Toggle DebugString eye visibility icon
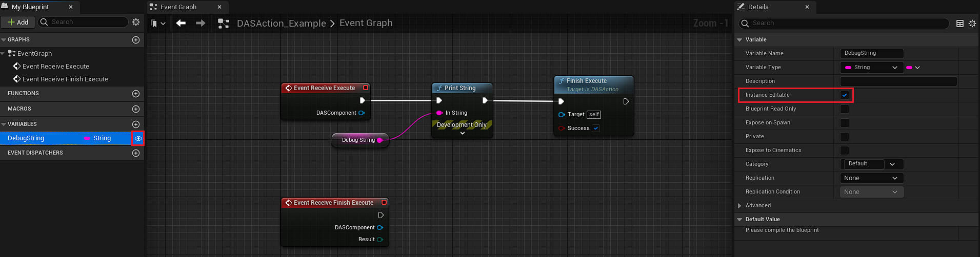The width and height of the screenshot is (980, 257). [x=138, y=138]
